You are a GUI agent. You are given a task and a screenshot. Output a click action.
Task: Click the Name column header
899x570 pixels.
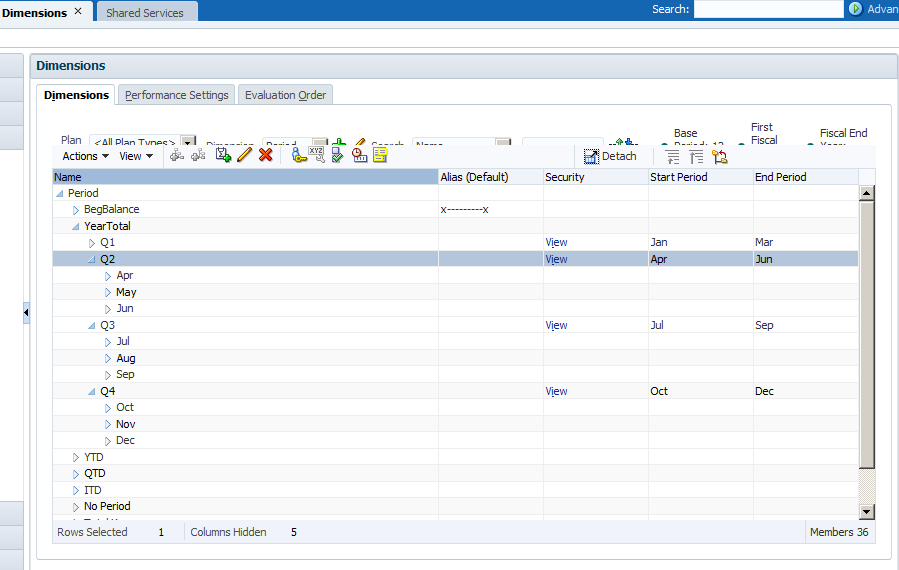tap(245, 177)
